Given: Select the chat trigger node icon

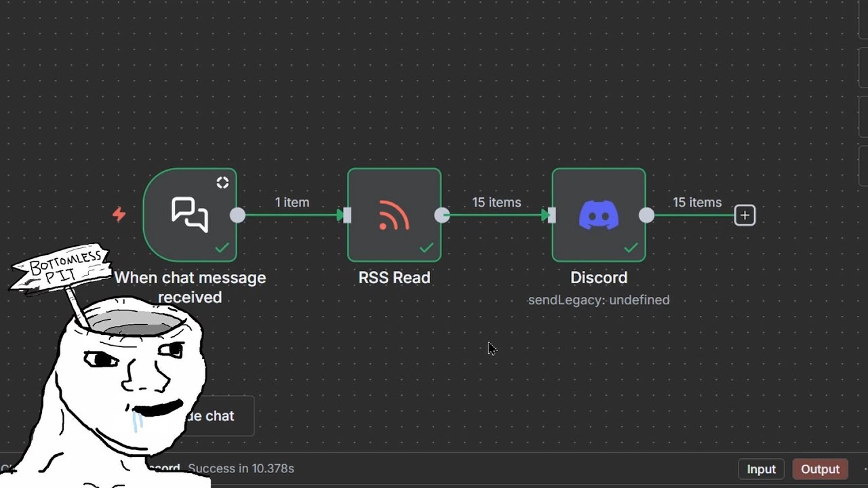Looking at the screenshot, I should click(189, 215).
